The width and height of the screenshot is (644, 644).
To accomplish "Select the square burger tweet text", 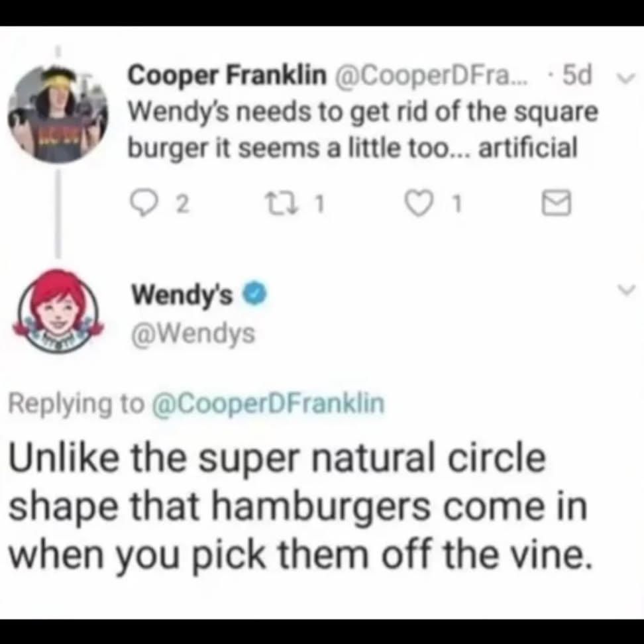I will (363, 130).
